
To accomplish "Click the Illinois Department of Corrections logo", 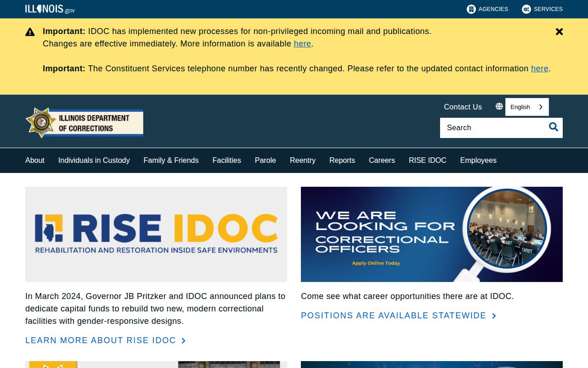I will click(x=85, y=123).
